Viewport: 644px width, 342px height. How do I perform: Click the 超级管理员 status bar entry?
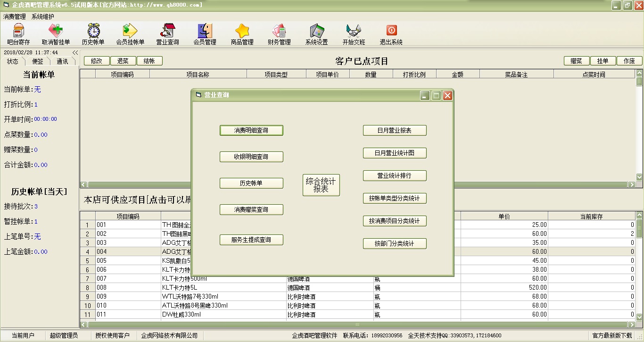coord(64,335)
